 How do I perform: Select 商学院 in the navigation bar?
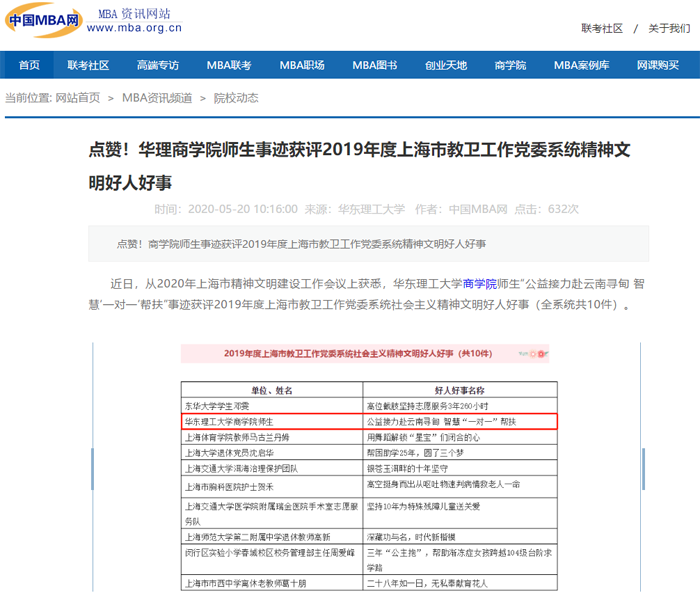point(510,65)
